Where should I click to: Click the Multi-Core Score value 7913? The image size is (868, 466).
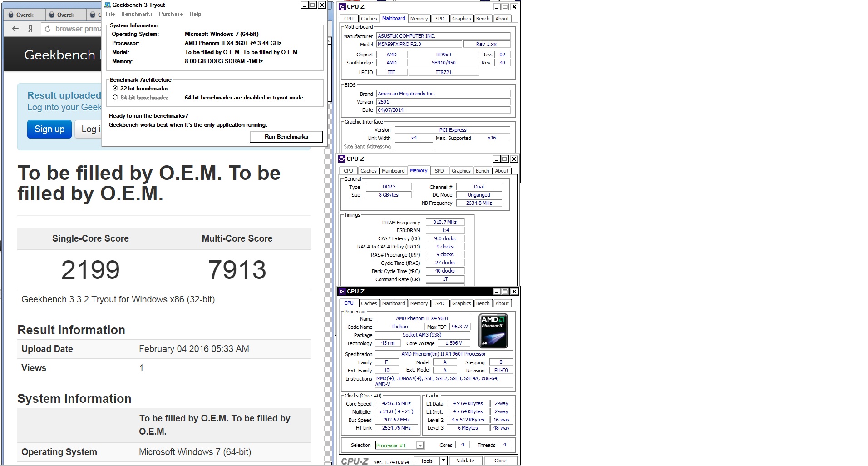(237, 270)
